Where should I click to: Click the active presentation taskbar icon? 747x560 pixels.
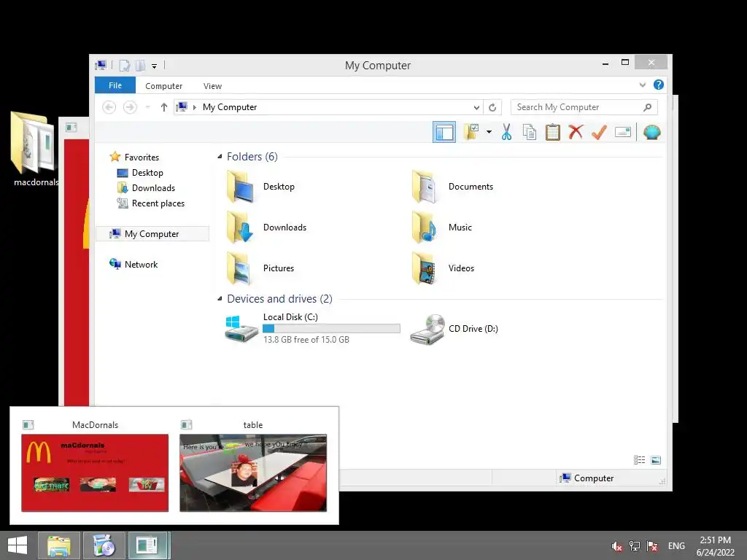click(149, 545)
